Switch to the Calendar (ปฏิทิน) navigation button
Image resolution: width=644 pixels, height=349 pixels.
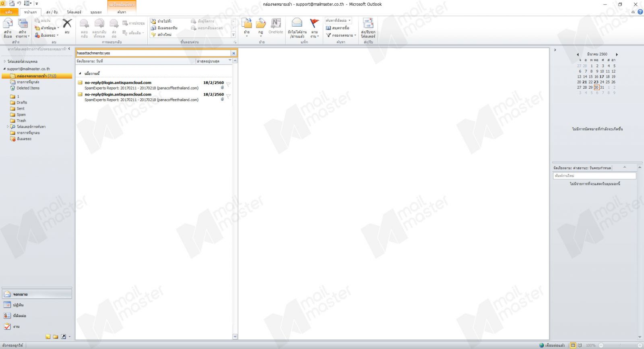click(x=37, y=305)
